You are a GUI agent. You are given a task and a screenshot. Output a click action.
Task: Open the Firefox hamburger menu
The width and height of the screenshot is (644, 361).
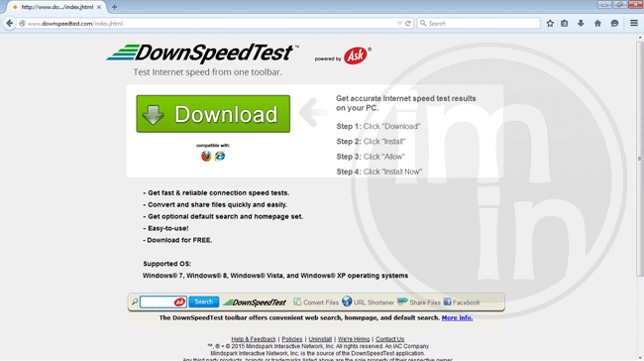634,24
